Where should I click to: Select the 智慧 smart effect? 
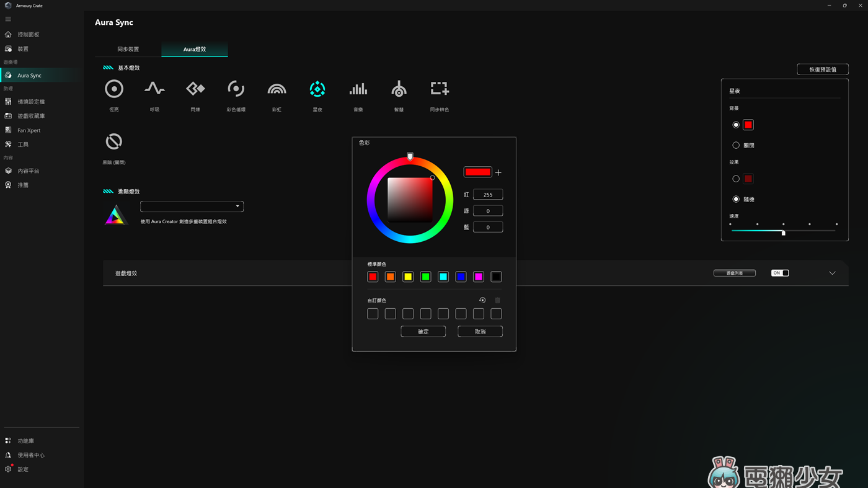[x=399, y=89]
